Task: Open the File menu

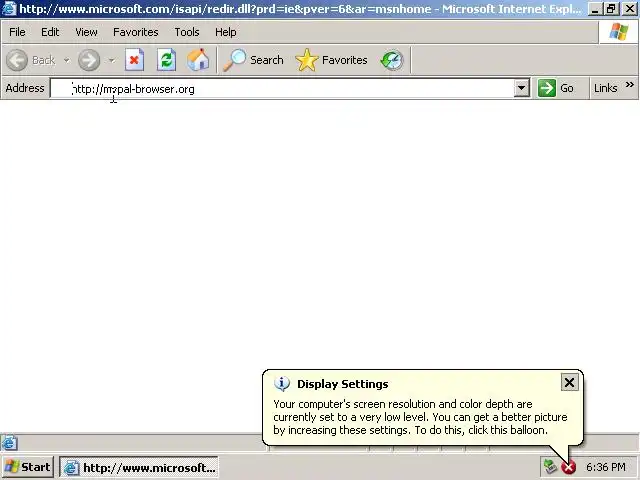Action: [17, 32]
